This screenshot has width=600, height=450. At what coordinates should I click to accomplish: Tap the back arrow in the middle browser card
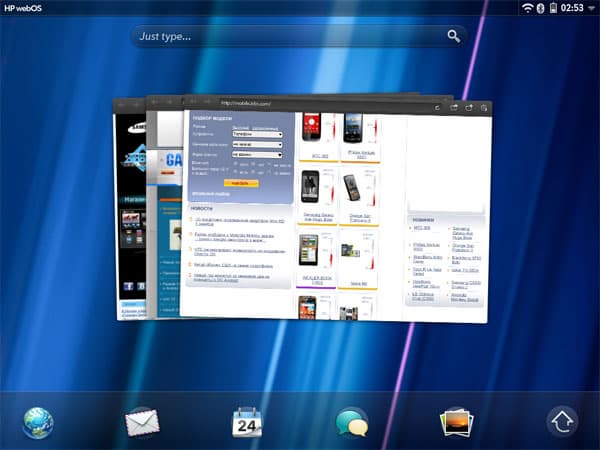point(155,102)
